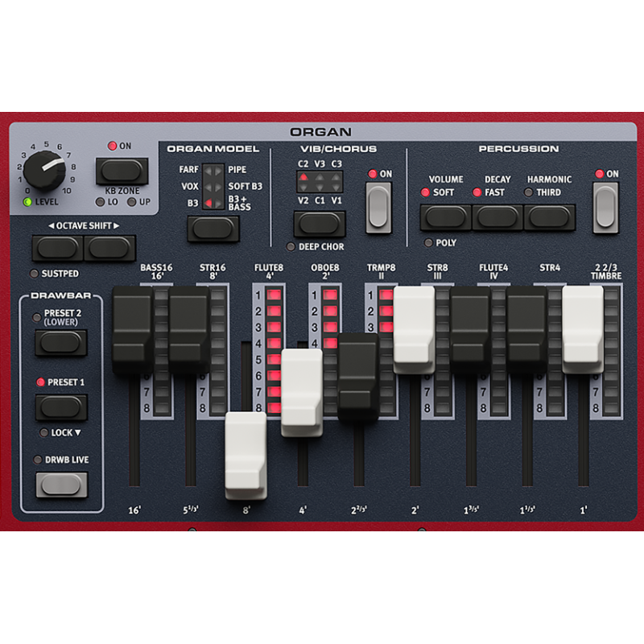Click the 1 3/5' drawbar handle
The image size is (644, 644).
[471, 330]
